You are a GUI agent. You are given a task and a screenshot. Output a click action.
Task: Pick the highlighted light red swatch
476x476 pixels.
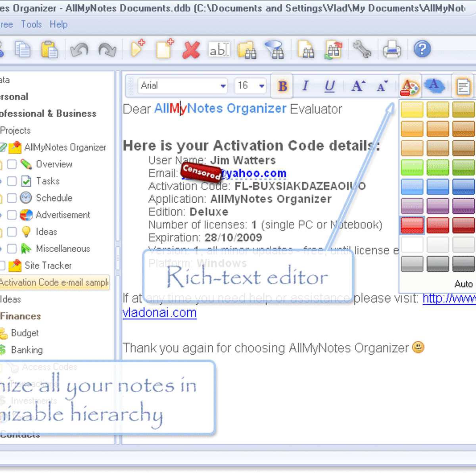(412, 225)
